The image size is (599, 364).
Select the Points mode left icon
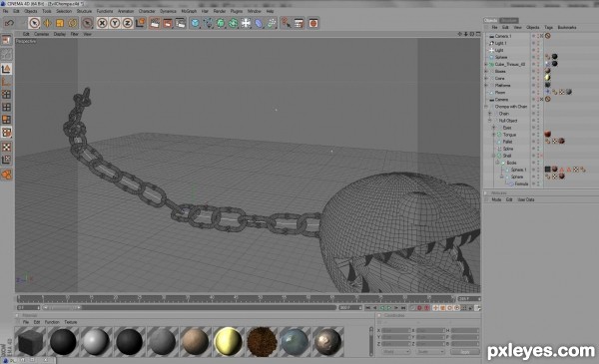[x=7, y=95]
